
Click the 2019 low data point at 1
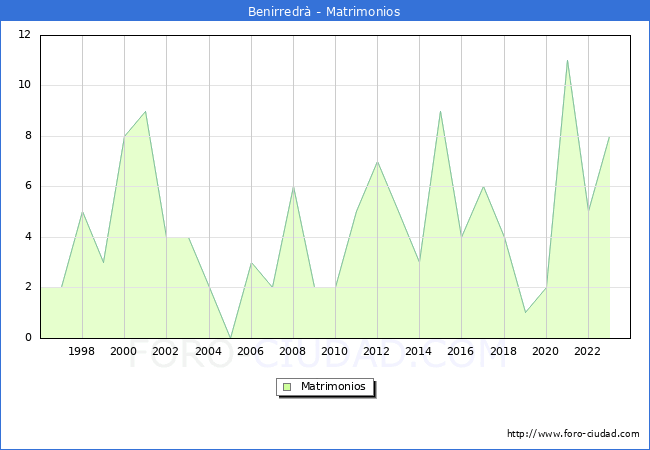tap(525, 313)
